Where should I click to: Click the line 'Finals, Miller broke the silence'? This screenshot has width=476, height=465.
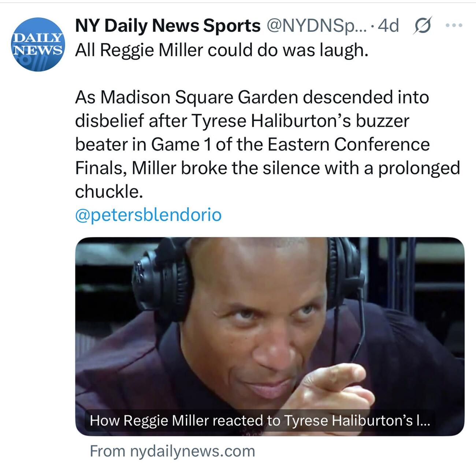pos(267,168)
